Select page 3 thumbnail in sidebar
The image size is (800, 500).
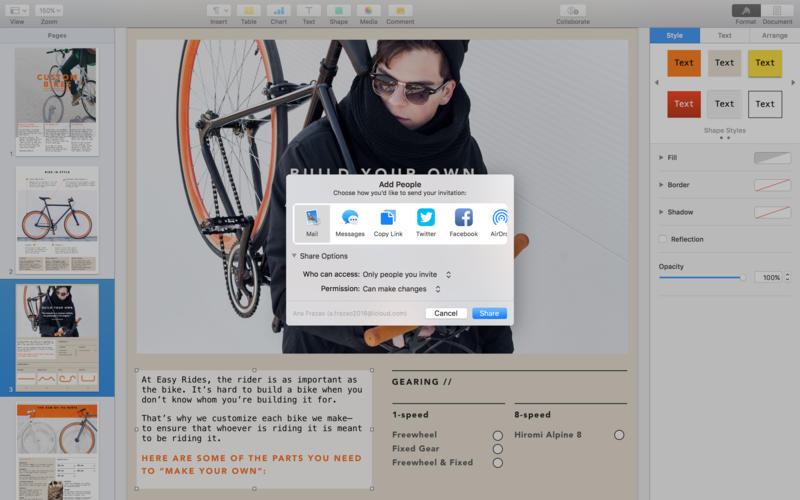click(x=57, y=338)
